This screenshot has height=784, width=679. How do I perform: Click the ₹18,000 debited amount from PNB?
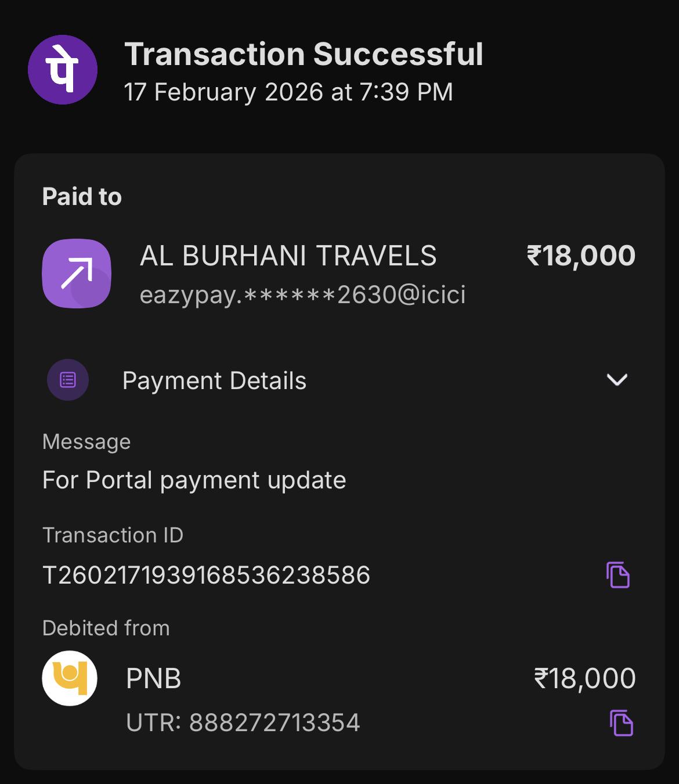(584, 679)
